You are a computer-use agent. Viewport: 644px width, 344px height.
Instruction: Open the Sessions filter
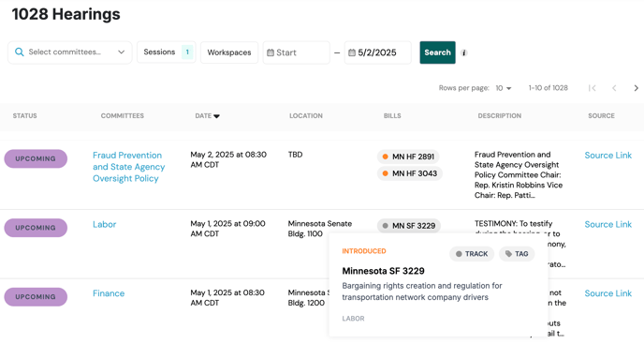[x=167, y=52]
